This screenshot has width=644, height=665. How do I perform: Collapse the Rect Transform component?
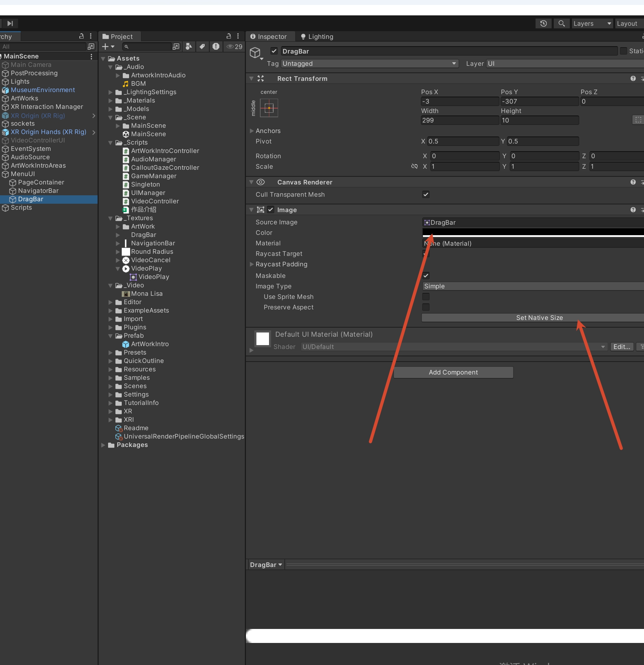click(x=252, y=78)
